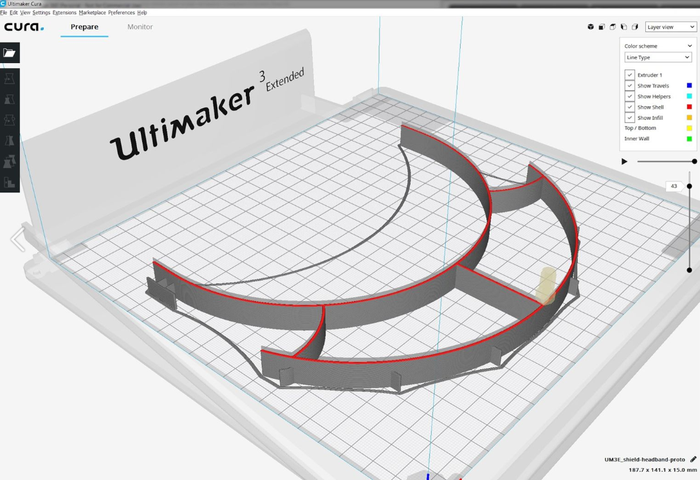Select the Rotate tool in left toolbar
The height and width of the screenshot is (480, 700).
pyautogui.click(x=10, y=121)
